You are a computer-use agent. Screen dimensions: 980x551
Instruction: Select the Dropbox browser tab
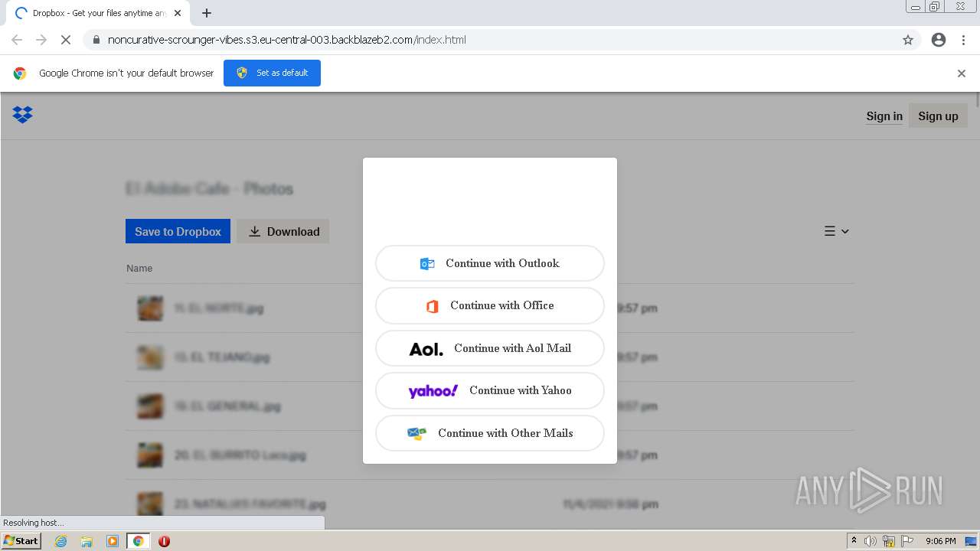click(98, 13)
